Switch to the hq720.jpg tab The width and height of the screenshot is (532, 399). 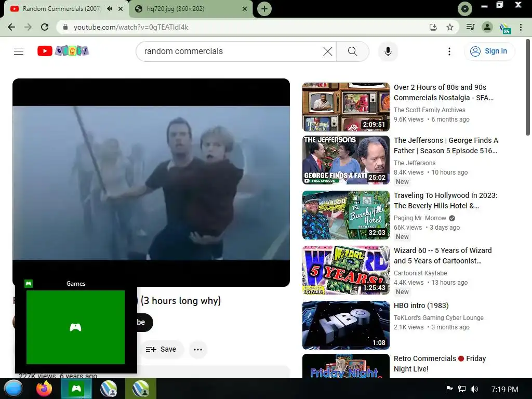point(191,9)
